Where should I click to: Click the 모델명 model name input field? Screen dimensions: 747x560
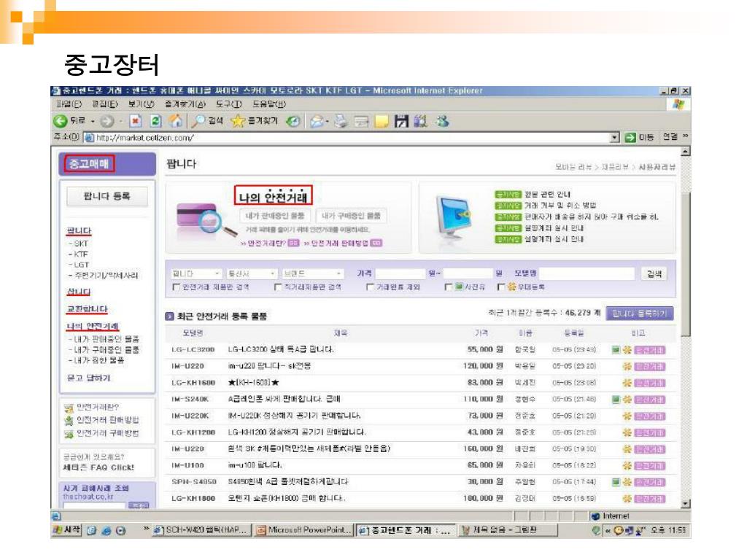point(587,274)
